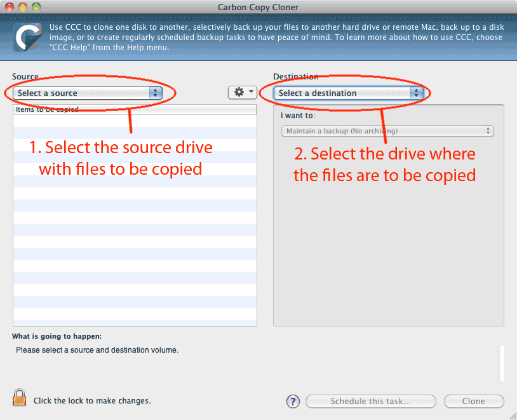The height and width of the screenshot is (420, 517).
Task: Click the window resize grip corner
Action: point(513,416)
